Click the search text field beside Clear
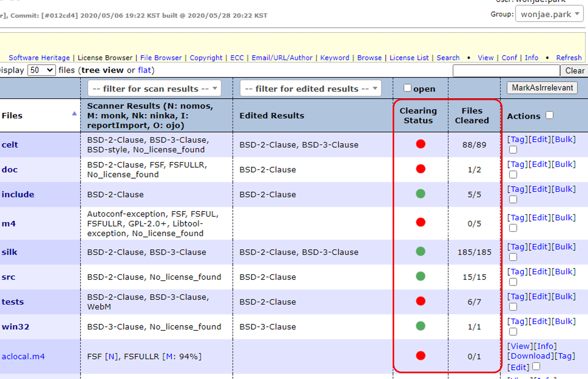The width and height of the screenshot is (588, 379). [x=506, y=71]
